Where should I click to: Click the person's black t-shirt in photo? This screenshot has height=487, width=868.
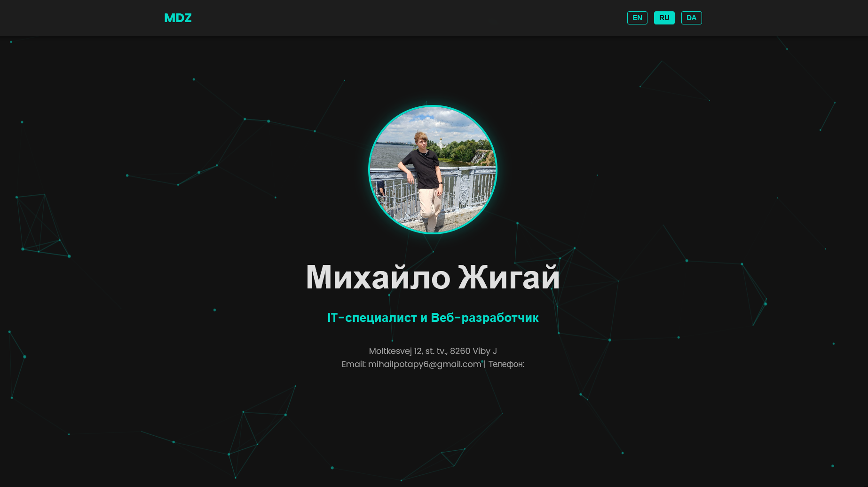pos(425,167)
